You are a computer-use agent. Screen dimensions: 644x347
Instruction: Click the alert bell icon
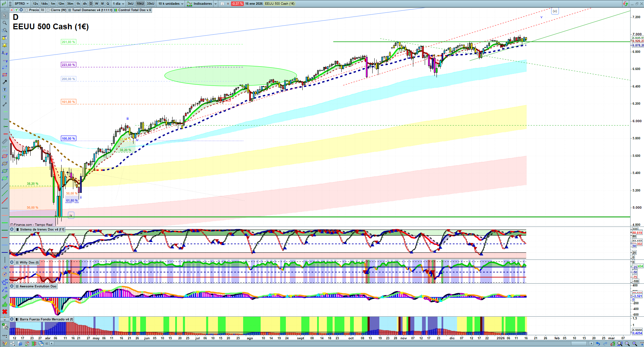(x=5, y=45)
